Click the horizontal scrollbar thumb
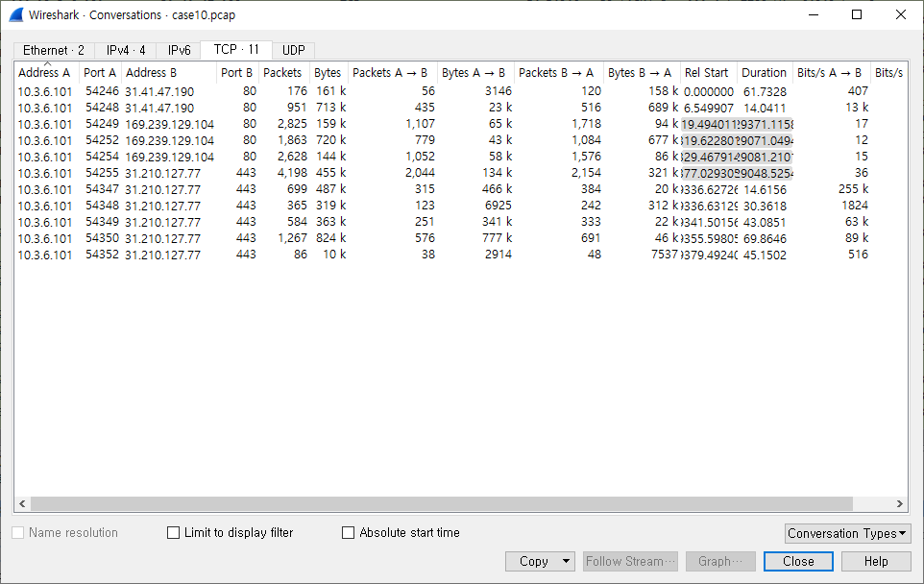This screenshot has width=924, height=584. [x=442, y=504]
